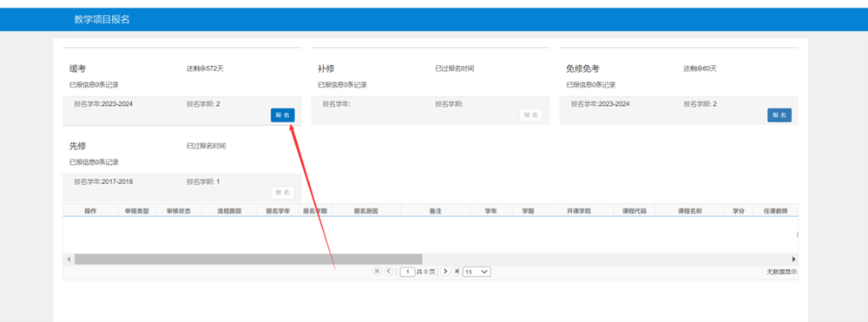Click the 教学项目报名 page title
The image size is (868, 322).
pyautogui.click(x=102, y=19)
